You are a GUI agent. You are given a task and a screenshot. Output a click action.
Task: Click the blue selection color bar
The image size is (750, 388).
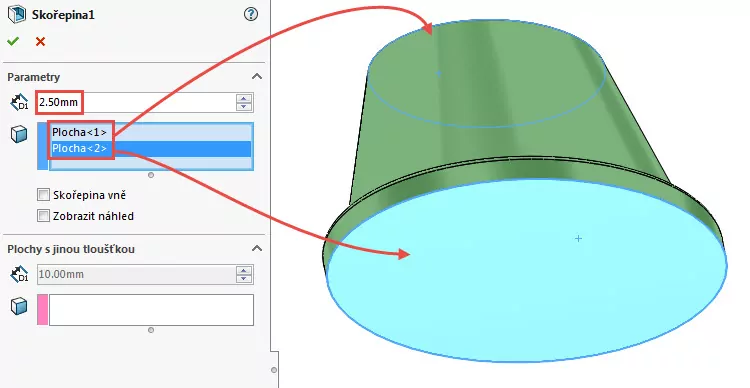tap(43, 146)
